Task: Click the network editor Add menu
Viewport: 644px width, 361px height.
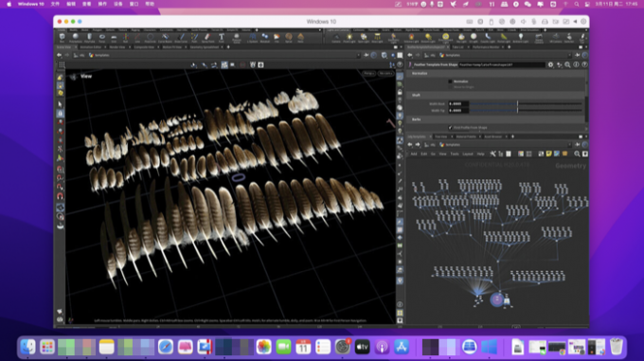Action: click(414, 154)
